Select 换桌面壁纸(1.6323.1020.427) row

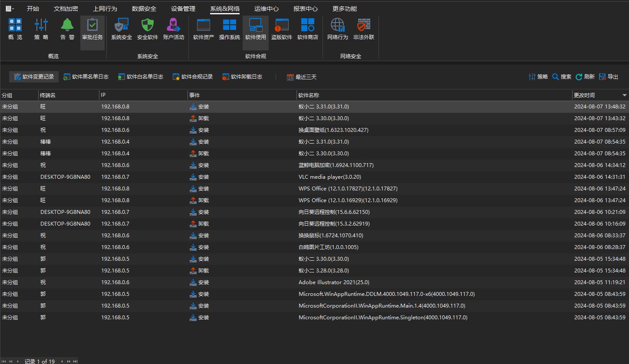314,130
